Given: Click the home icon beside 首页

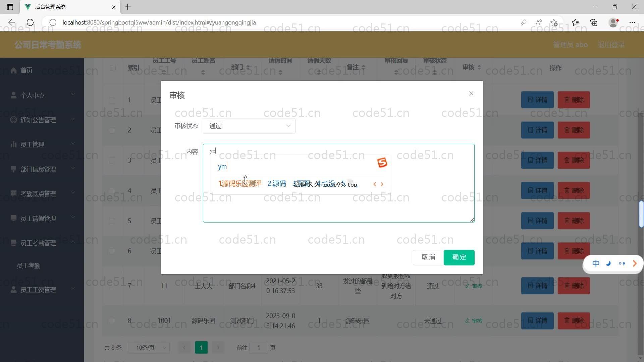Looking at the screenshot, I should point(13,70).
